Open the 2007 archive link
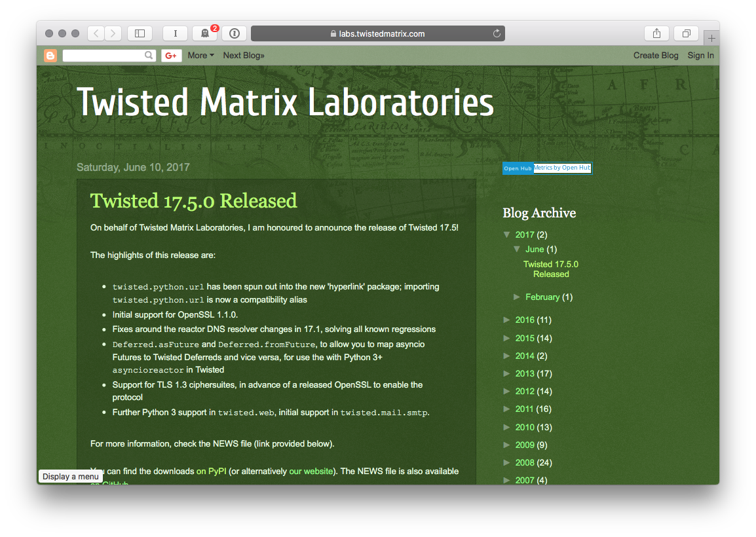 point(525,480)
